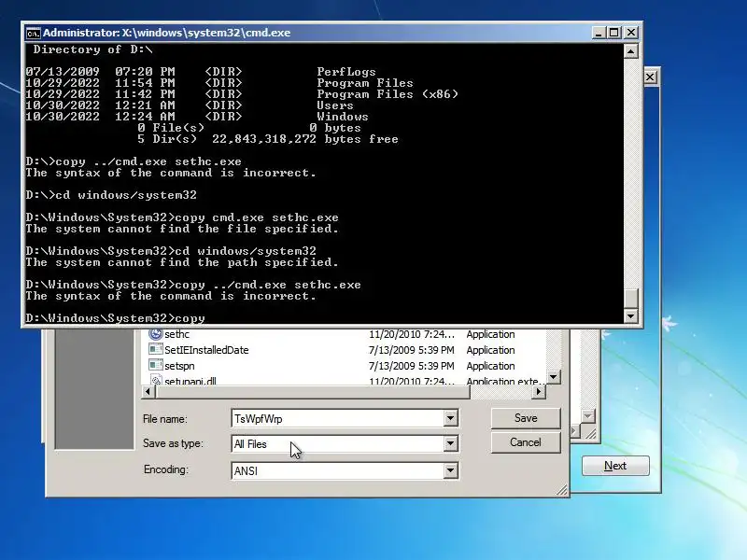Click the Save dialog resize grip
Image resolution: width=747 pixels, height=560 pixels.
click(x=562, y=490)
